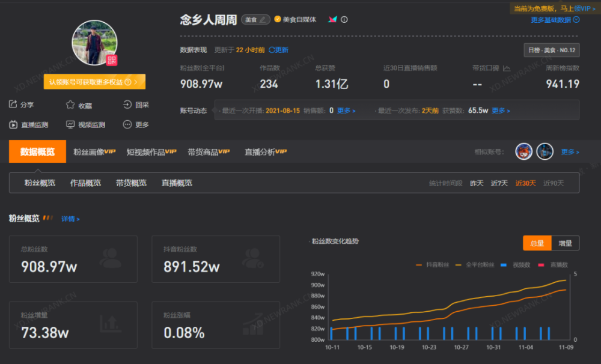Screen dimensions: 601x364
Task: Open the 粉丝画像 VIP tab
Action: coord(94,152)
